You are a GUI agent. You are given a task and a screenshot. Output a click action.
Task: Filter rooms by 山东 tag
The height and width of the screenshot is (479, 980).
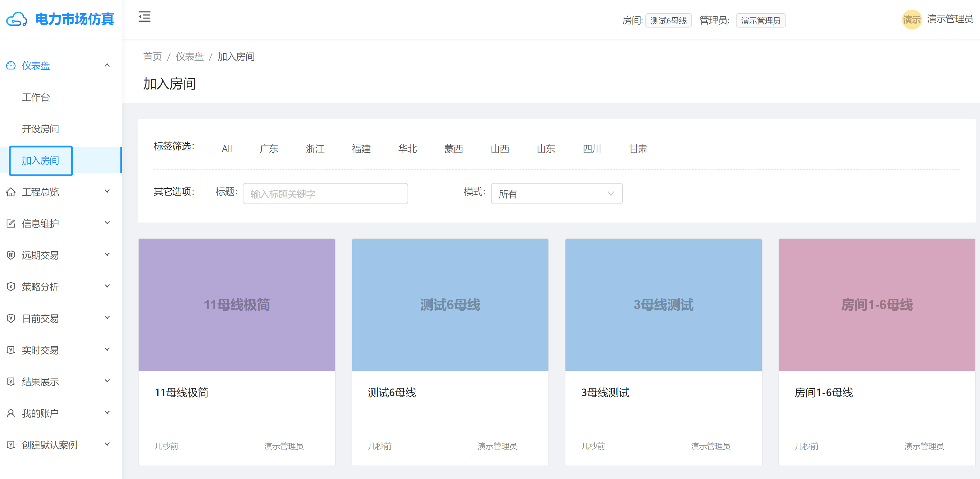[546, 149]
